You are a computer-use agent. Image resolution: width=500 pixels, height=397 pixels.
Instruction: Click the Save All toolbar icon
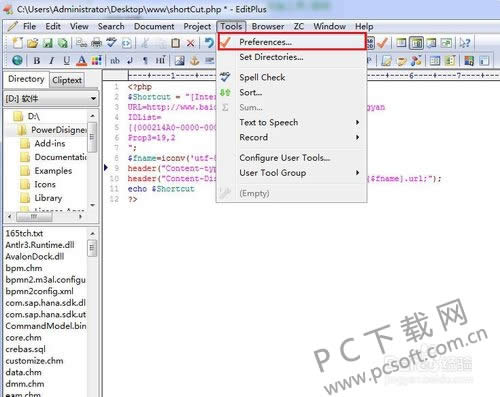pyautogui.click(x=62, y=43)
